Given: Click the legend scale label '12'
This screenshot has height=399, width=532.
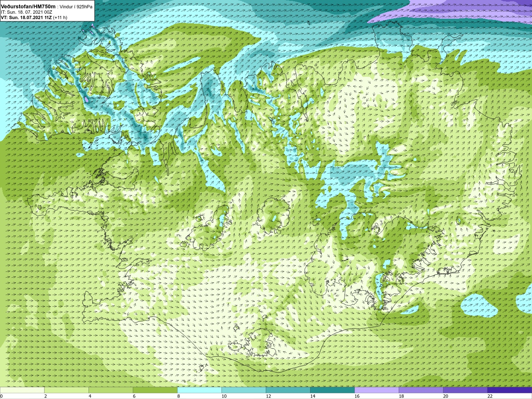Looking at the screenshot, I should (x=268, y=396).
